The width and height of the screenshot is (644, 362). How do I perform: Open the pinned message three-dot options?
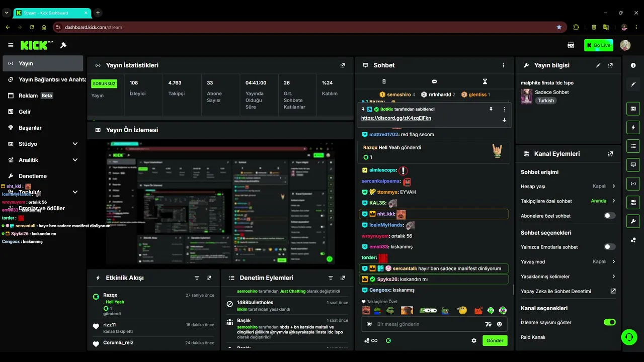[504, 109]
